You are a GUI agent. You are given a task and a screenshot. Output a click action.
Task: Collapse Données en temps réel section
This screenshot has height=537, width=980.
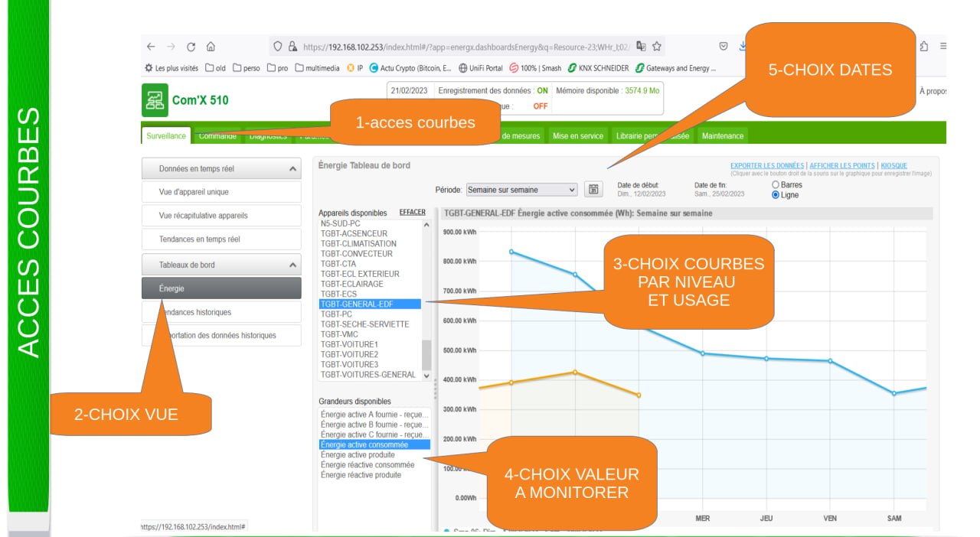292,168
